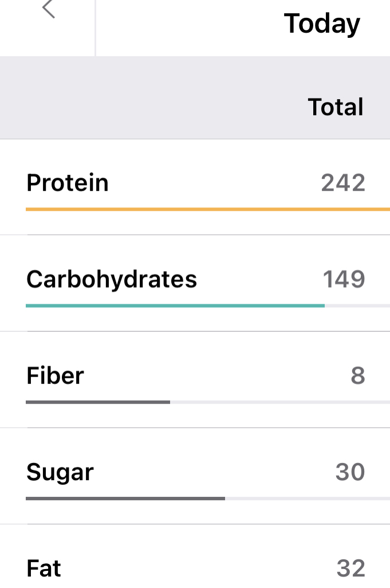Open the Protein nutrient row label
This screenshot has height=588, width=390.
pos(68,183)
